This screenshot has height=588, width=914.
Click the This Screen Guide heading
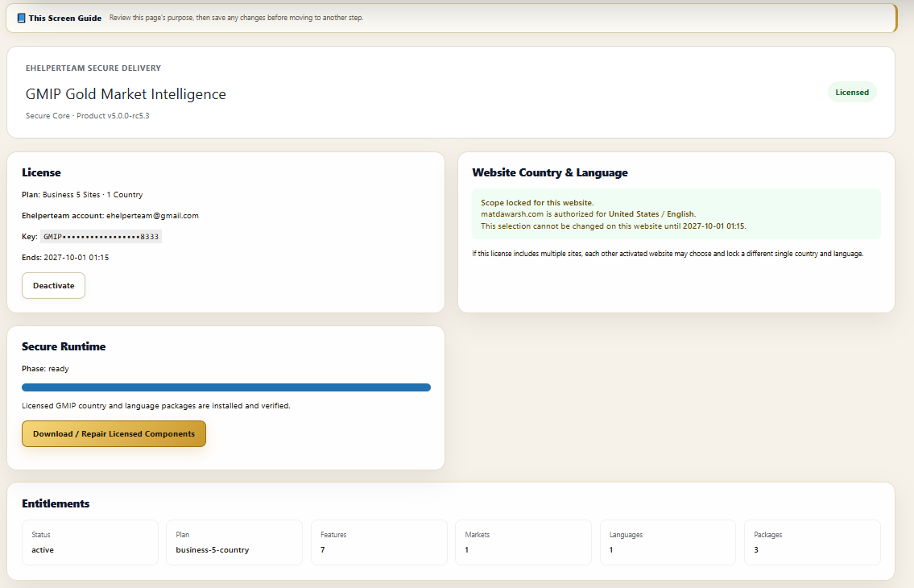64,18
